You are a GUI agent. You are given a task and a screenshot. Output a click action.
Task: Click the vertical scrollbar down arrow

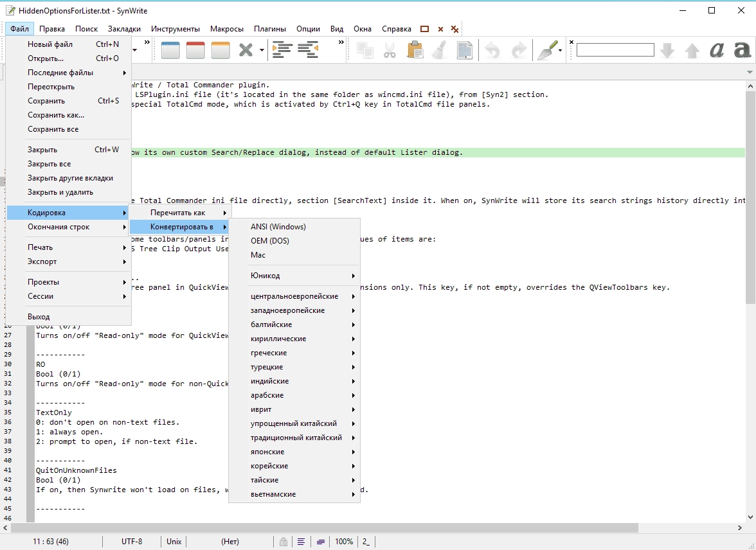click(750, 517)
